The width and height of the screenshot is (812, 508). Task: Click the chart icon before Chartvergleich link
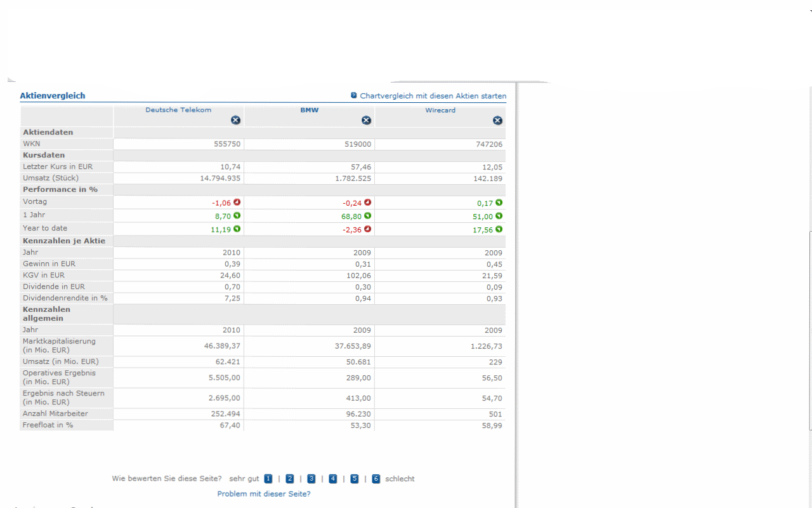coord(353,95)
